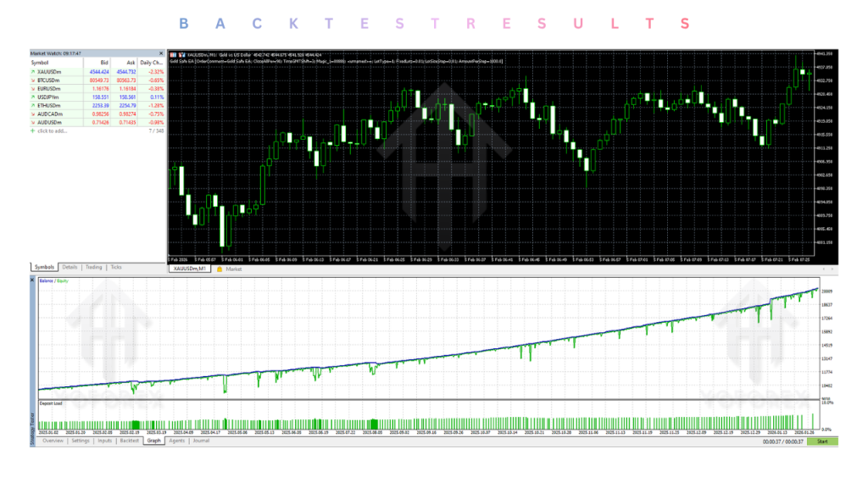This screenshot has height=488, width=868.
Task: Open the Details tab in Market Watch
Action: click(70, 267)
